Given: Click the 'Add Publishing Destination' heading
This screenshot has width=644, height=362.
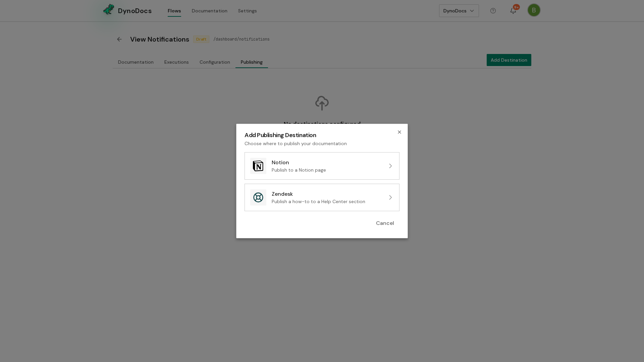Looking at the screenshot, I should (x=280, y=135).
